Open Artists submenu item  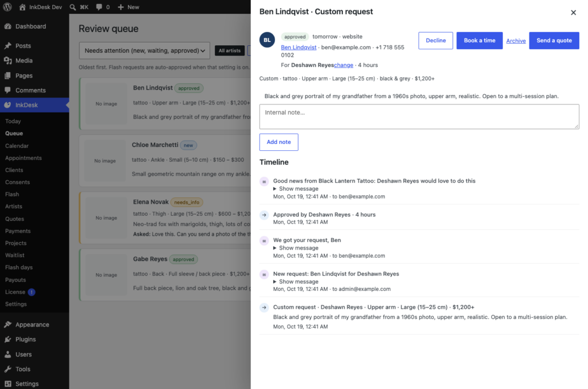(14, 207)
